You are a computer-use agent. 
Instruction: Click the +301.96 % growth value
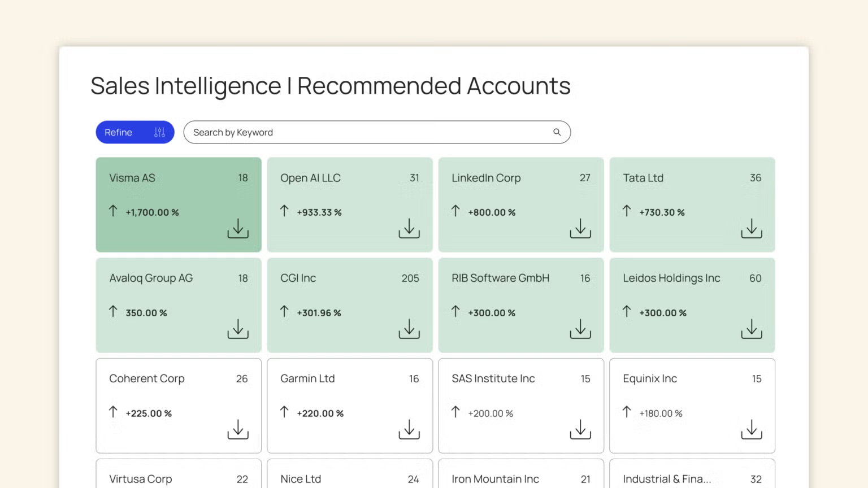click(x=319, y=313)
